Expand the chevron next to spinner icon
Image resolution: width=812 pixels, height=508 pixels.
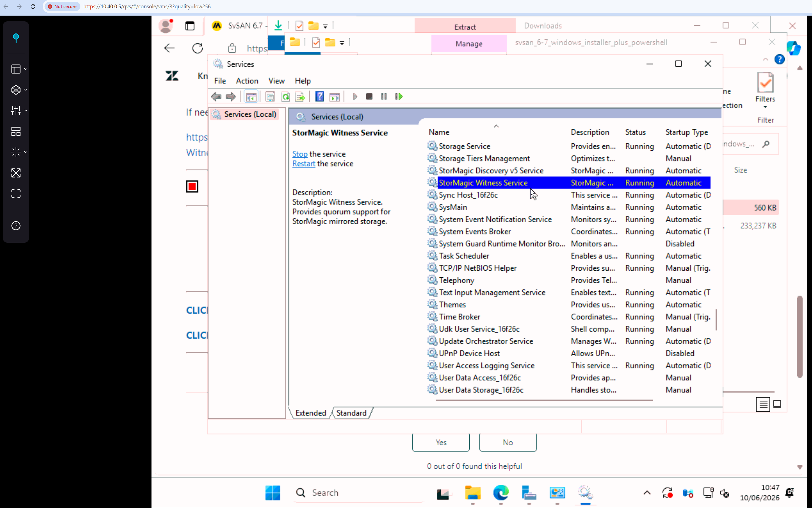tap(26, 152)
